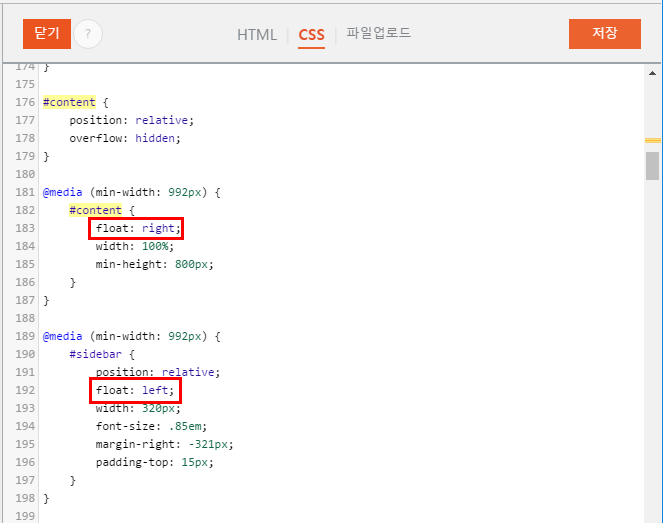Viewport: 663px width, 523px height.
Task: Click '@media' on line 189
Action: point(63,336)
